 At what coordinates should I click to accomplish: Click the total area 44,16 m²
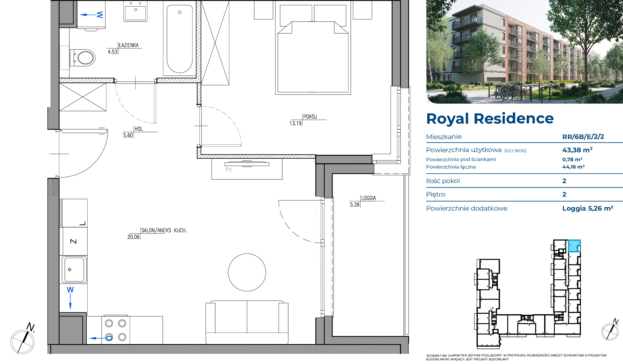pyautogui.click(x=573, y=167)
